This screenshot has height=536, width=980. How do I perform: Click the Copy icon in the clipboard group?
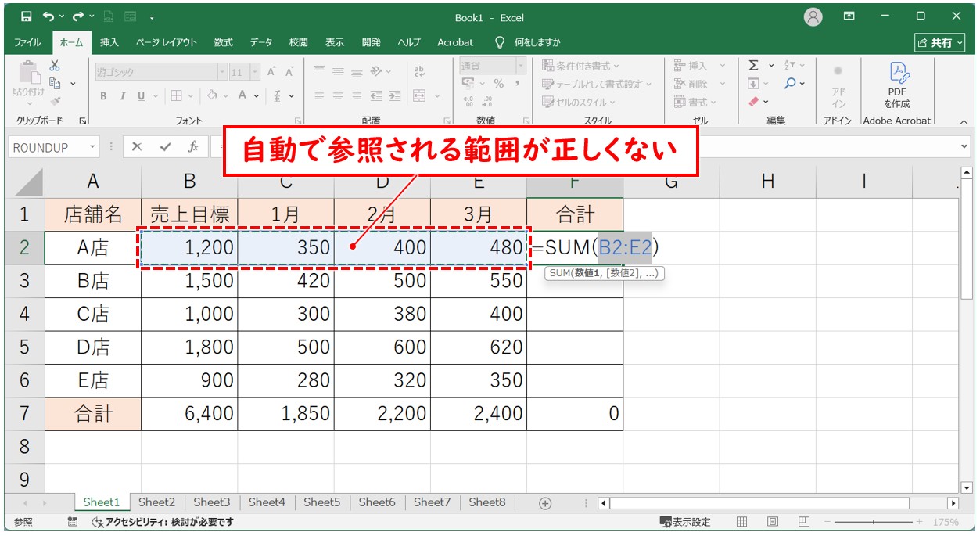pos(55,83)
